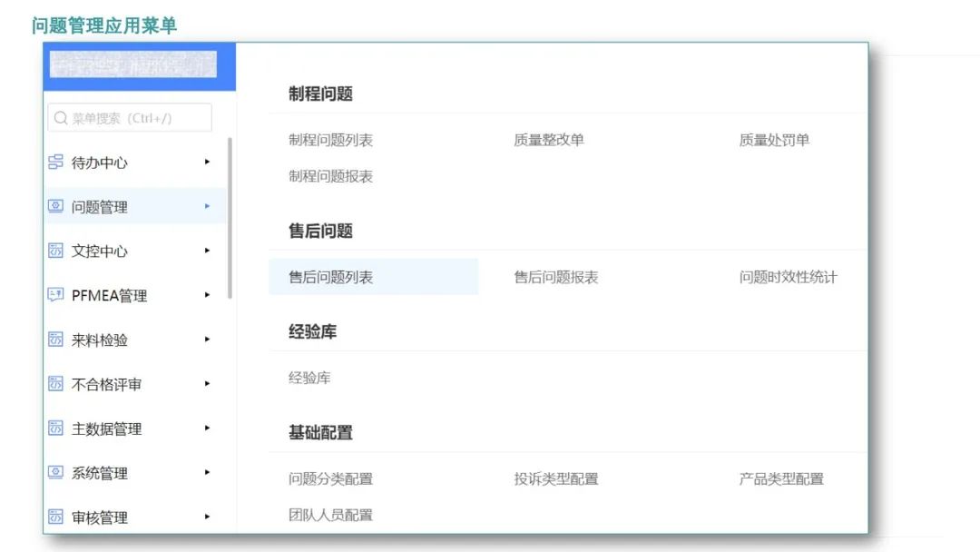980x552 pixels.
Task: Expand the 文控中心 submenu arrow
Action: 207,251
